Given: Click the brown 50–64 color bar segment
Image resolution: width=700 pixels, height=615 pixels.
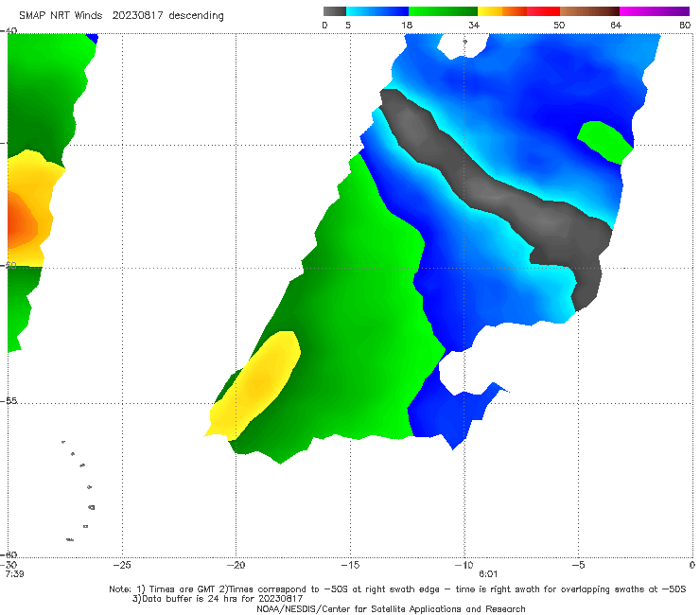Looking at the screenshot, I should 589,11.
